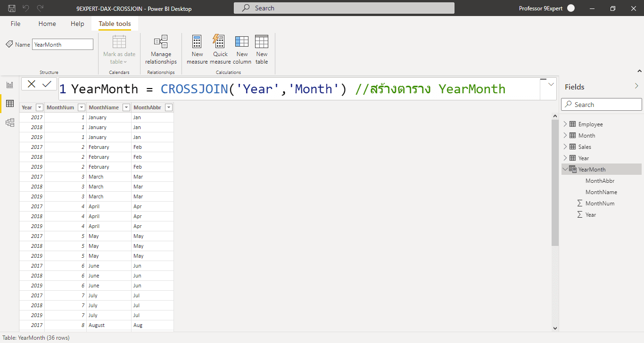Open the Year column filter dropdown
The width and height of the screenshot is (644, 343).
point(40,107)
